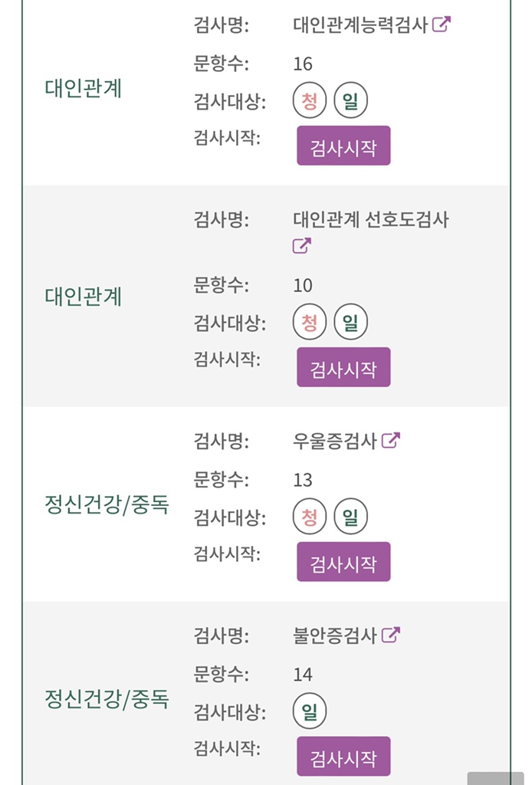Click 청 badge in 대인관계능력검사 row
532x785 pixels.
(310, 102)
